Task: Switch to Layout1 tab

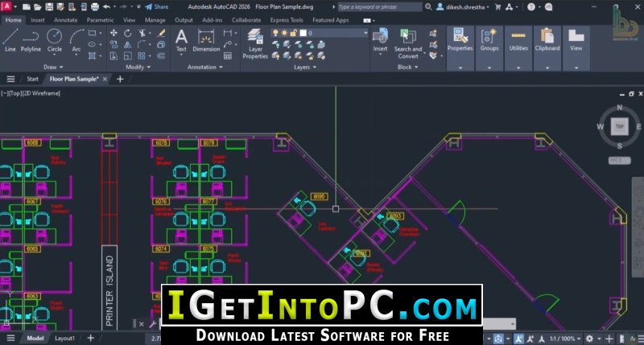Action: pos(64,339)
